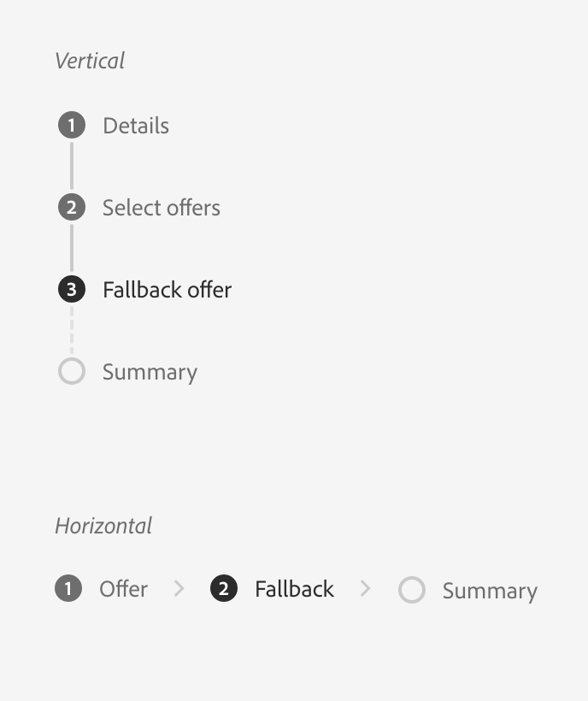Go back to the Offer step label
This screenshot has width=588, height=701.
123,589
